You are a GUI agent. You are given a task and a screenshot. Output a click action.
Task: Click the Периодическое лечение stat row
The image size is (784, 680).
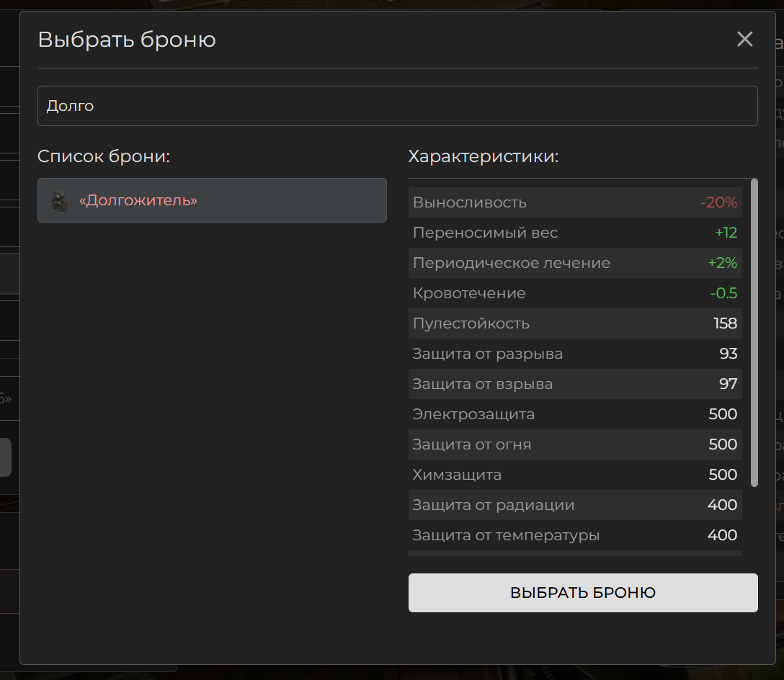click(575, 263)
